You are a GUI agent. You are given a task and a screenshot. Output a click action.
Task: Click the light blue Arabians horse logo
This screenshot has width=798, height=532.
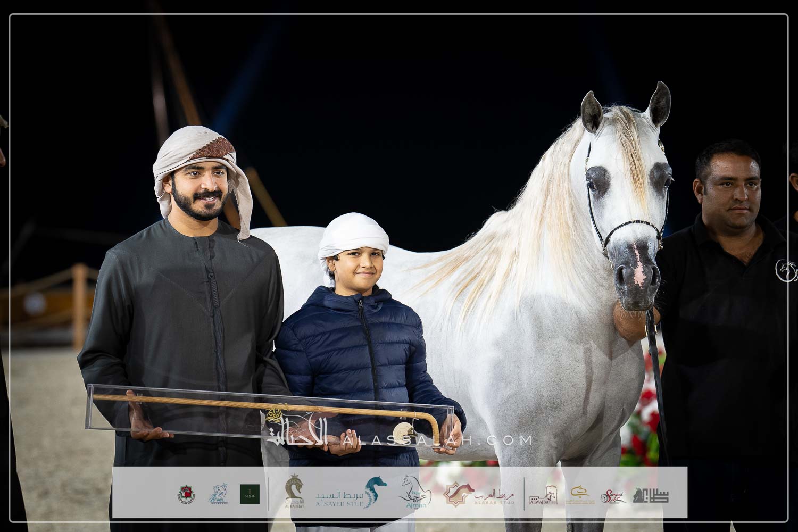[218, 494]
